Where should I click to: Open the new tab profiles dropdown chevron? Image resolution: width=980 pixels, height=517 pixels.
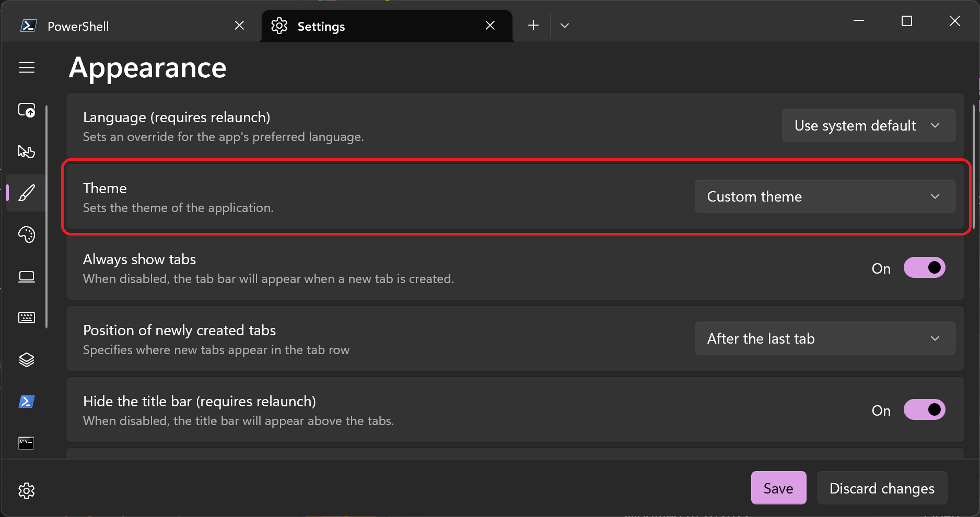coord(565,25)
